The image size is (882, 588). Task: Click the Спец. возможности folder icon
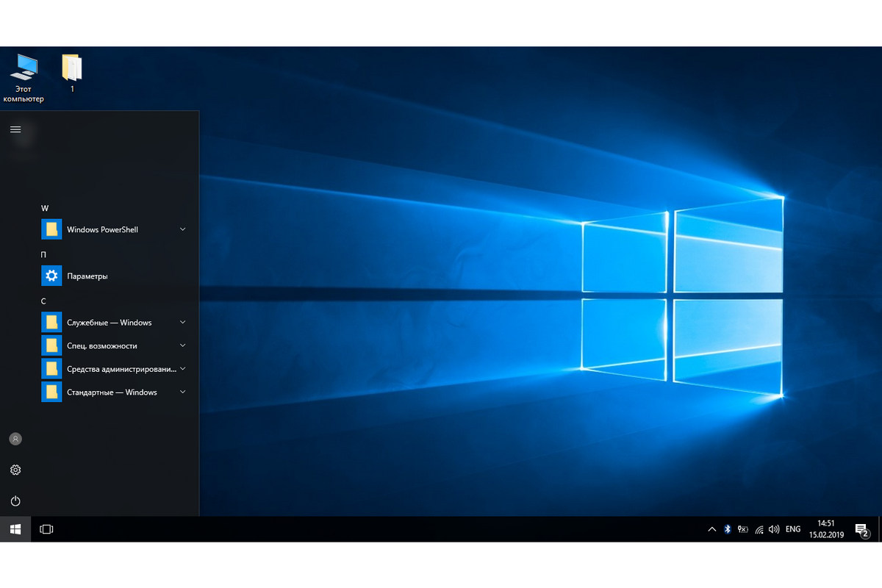[x=51, y=345]
